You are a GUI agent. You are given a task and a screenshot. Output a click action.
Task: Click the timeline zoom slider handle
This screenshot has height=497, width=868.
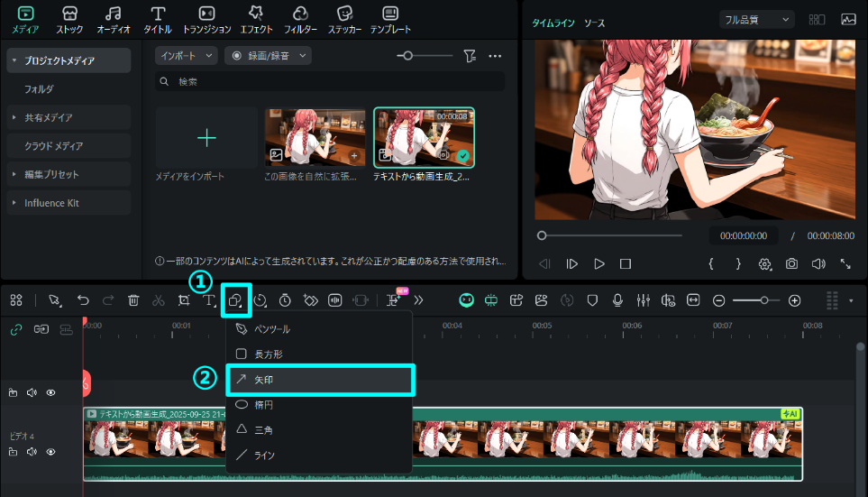[764, 300]
